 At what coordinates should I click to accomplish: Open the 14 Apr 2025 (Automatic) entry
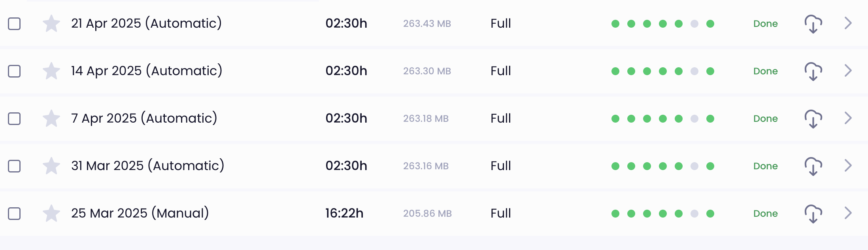pyautogui.click(x=147, y=71)
